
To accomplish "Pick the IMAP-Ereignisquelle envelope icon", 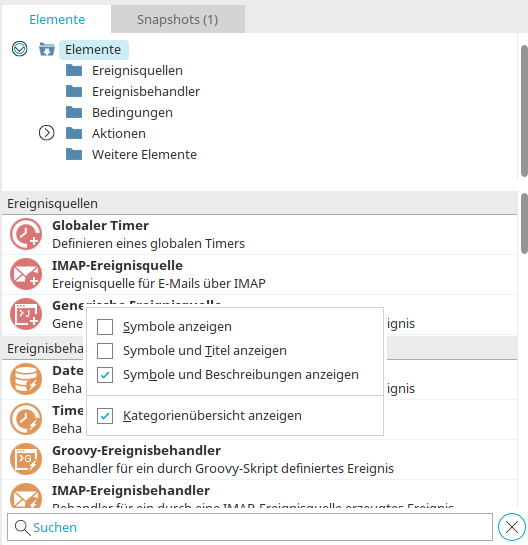I will coord(26,274).
